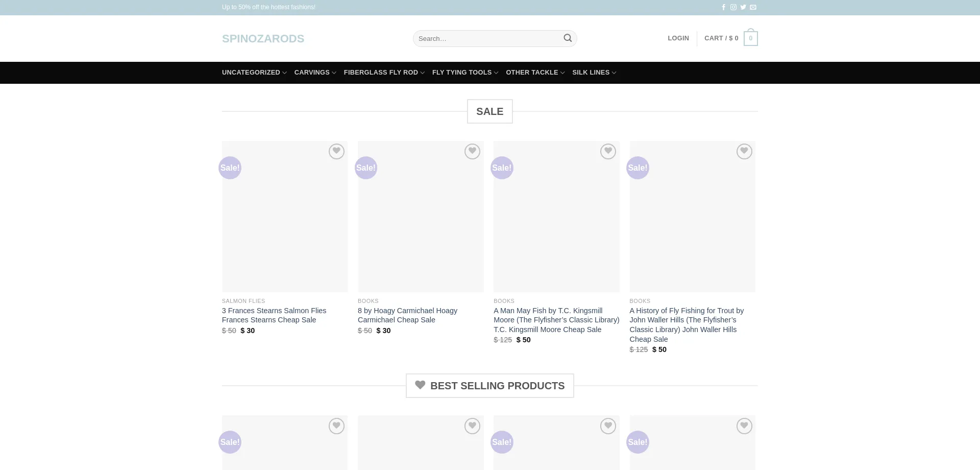This screenshot has width=980, height=470.
Task: Submit the search with the magnifier icon
Action: [x=568, y=38]
